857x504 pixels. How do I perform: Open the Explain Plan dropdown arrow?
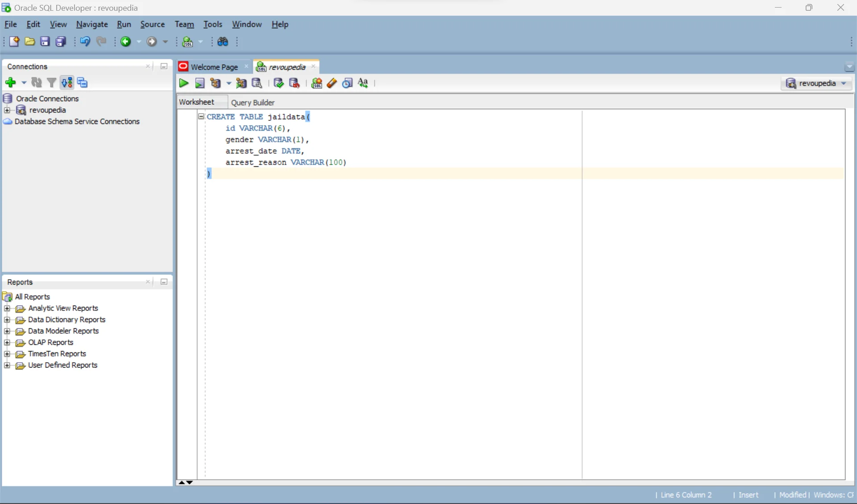229,83
